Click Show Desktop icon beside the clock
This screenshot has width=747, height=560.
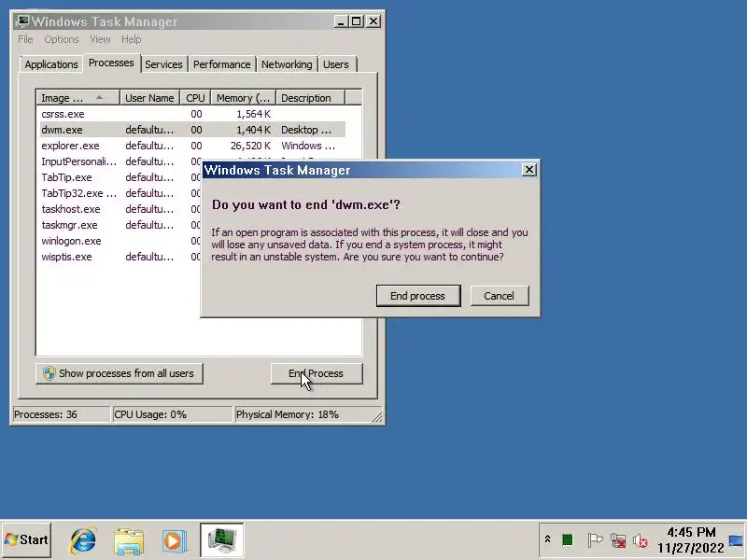(x=736, y=540)
